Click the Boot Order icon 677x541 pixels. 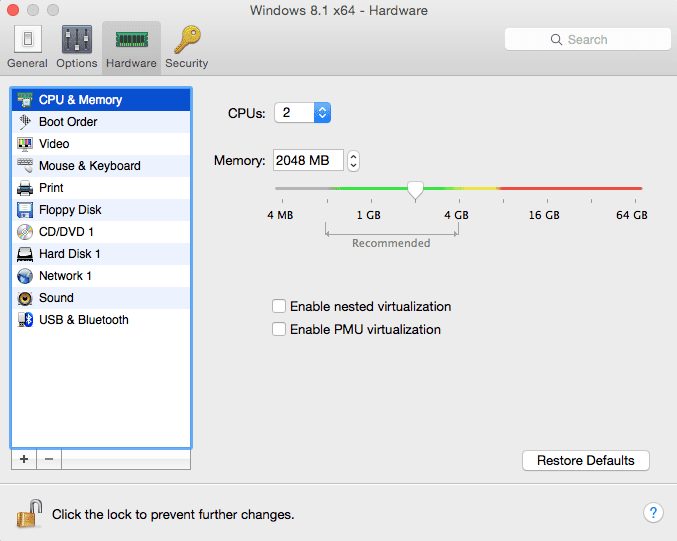pos(25,122)
